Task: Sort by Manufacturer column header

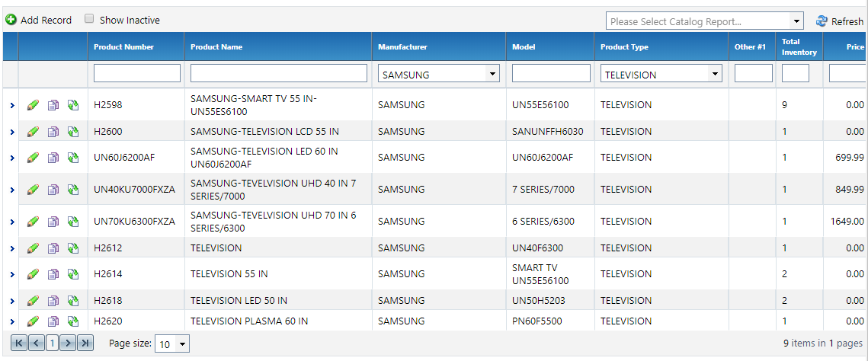Action: click(x=402, y=47)
